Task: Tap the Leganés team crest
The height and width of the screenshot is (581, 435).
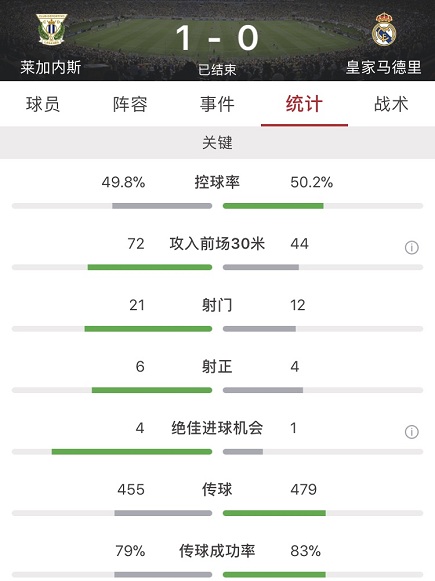Action: click(52, 29)
